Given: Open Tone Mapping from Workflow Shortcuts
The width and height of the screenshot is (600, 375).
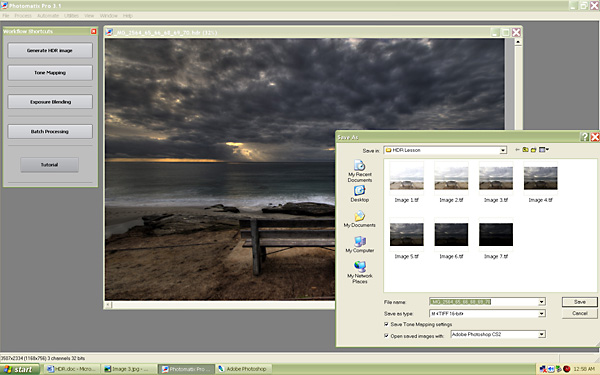Looking at the screenshot, I should click(x=50, y=73).
